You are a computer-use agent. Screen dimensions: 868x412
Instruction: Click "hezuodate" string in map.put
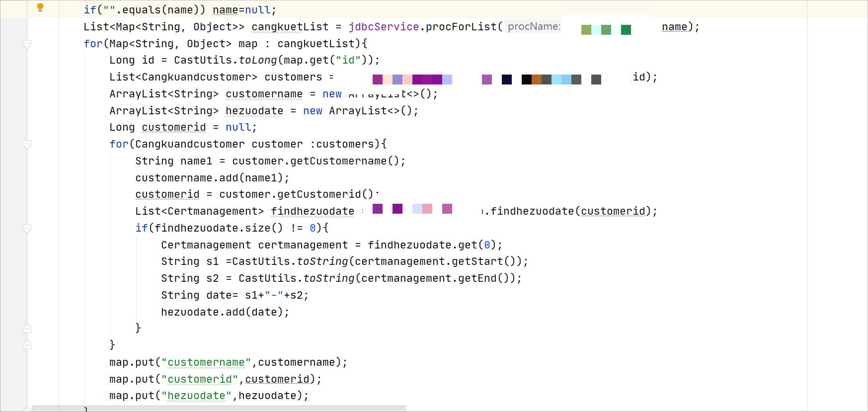coord(196,396)
